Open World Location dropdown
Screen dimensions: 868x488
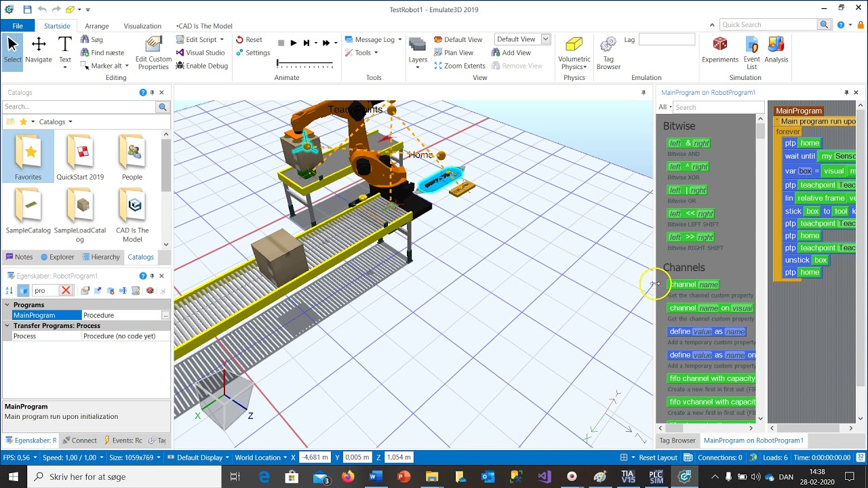coord(262,457)
